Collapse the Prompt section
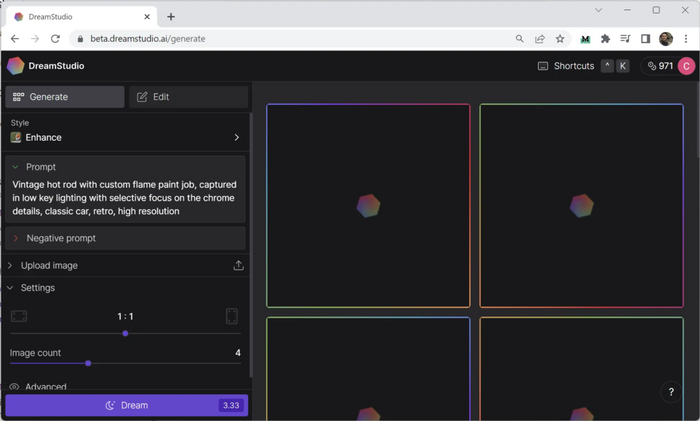 click(16, 167)
